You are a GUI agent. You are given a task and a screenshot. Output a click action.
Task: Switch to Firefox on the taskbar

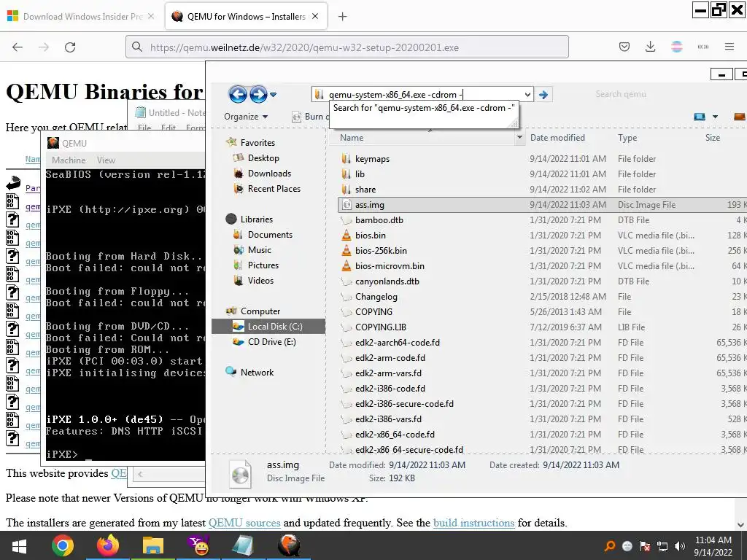pyautogui.click(x=108, y=545)
